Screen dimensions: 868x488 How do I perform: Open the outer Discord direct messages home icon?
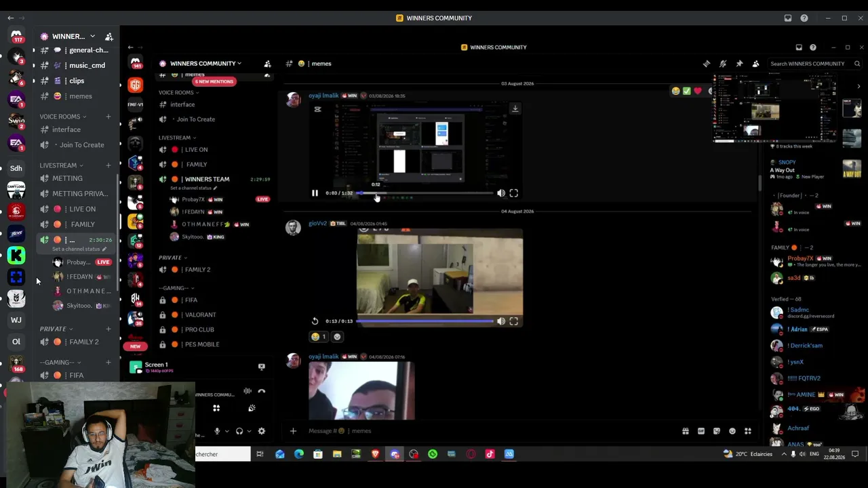(16, 36)
